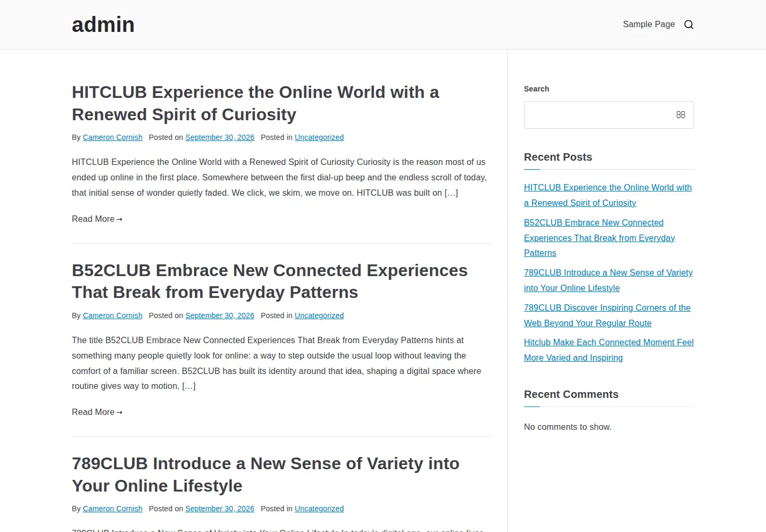Click Read More under the HITCLUB excerpt
The image size is (766, 532).
pyautogui.click(x=97, y=219)
